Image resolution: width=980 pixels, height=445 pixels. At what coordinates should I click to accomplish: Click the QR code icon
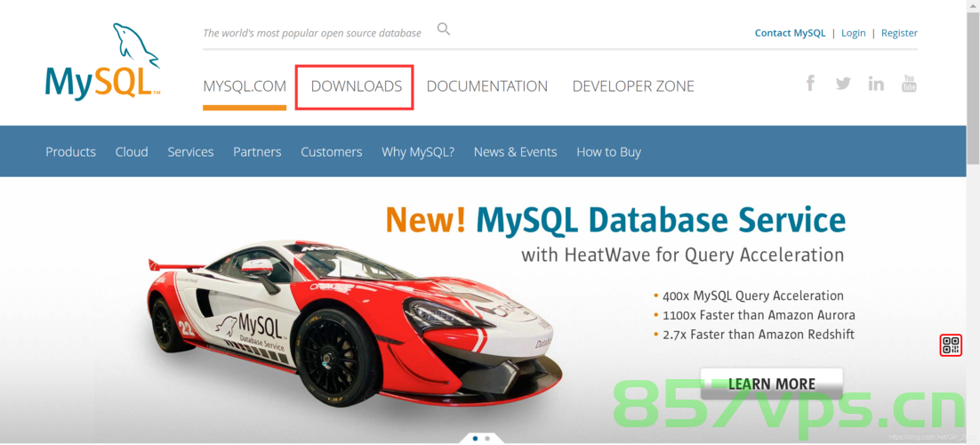click(x=951, y=344)
